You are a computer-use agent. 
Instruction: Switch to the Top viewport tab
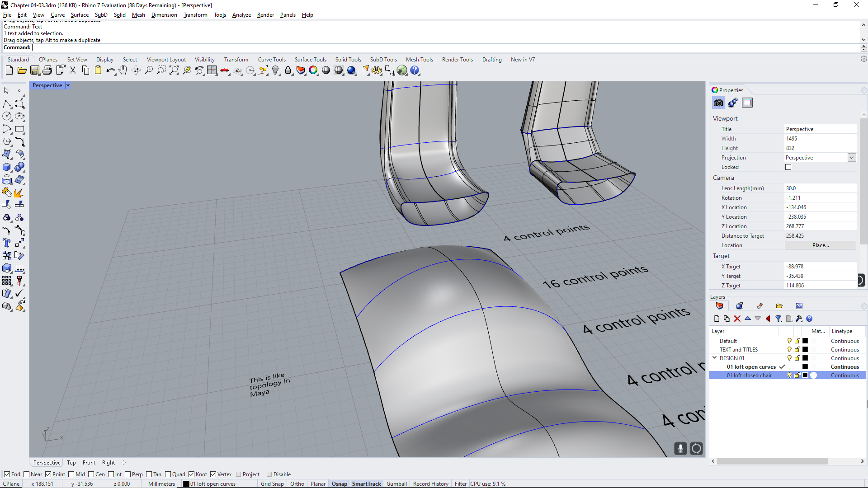(x=71, y=463)
